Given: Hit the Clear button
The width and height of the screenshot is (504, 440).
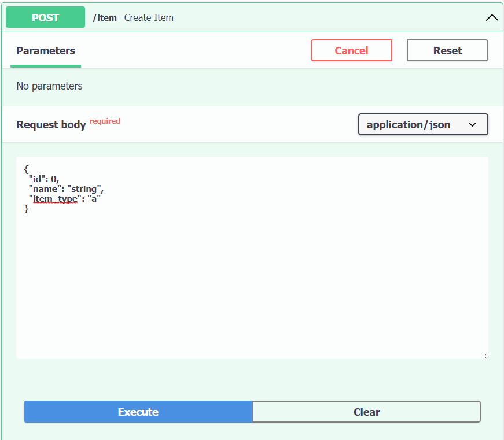Looking at the screenshot, I should 366,412.
